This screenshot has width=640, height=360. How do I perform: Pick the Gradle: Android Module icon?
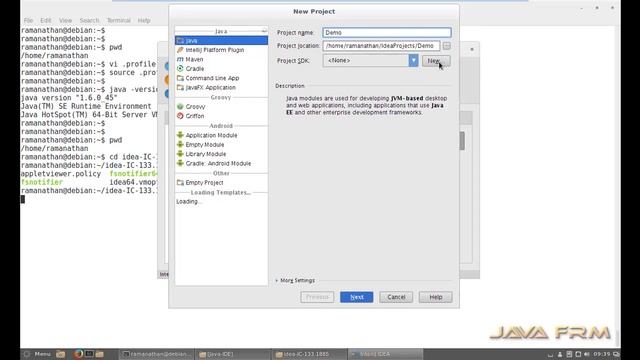click(180, 163)
